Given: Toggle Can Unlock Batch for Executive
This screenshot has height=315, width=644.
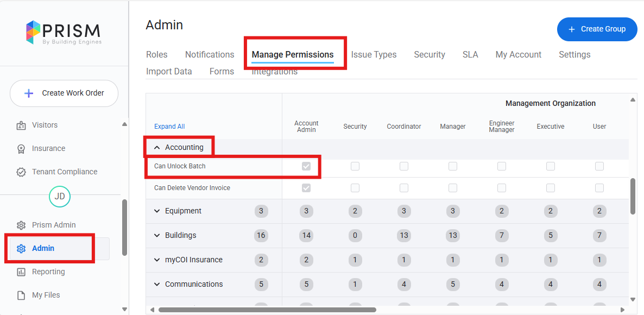Looking at the screenshot, I should click(551, 166).
